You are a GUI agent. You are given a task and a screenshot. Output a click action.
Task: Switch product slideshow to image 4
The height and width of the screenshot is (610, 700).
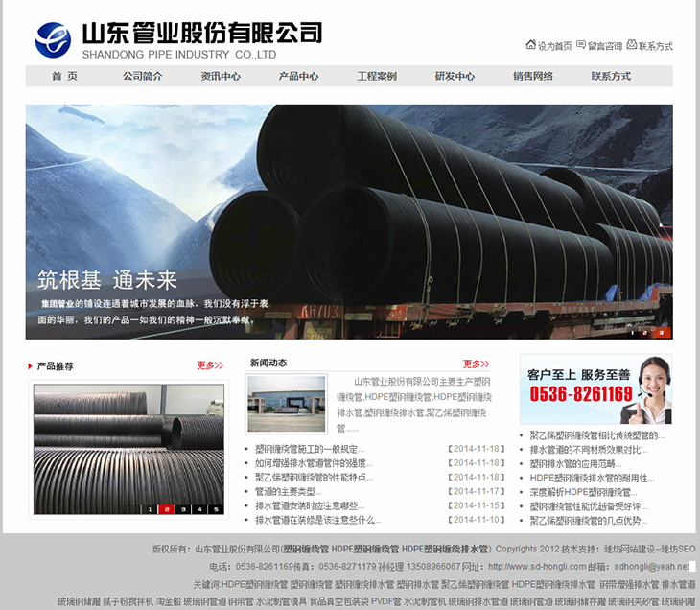tap(199, 509)
